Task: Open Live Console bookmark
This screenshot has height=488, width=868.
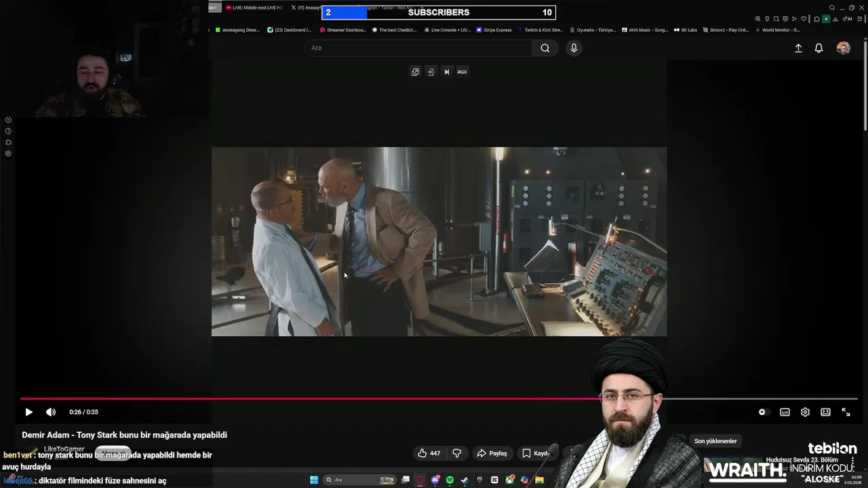Action: point(447,30)
